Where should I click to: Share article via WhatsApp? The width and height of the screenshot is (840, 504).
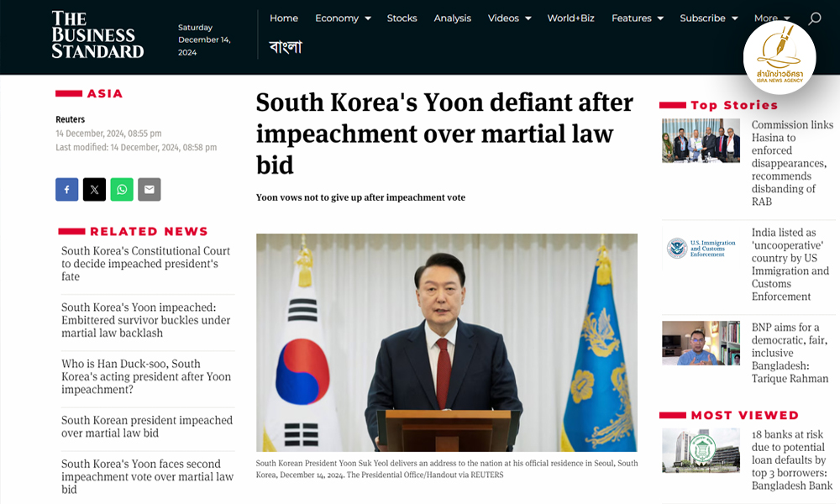pos(122,190)
